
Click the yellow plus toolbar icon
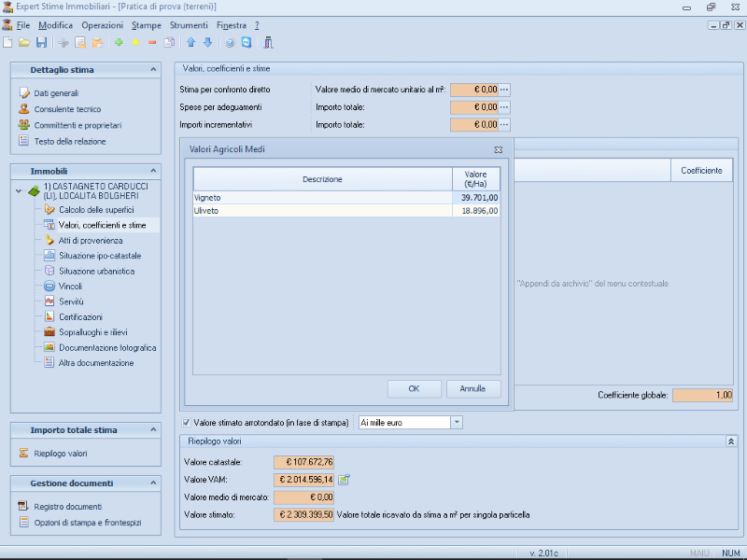click(135, 43)
